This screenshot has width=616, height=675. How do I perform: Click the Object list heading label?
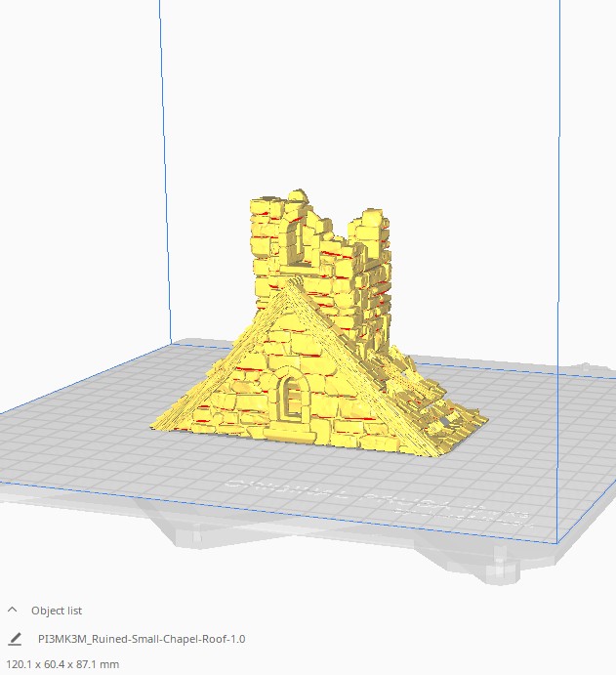coord(57,611)
